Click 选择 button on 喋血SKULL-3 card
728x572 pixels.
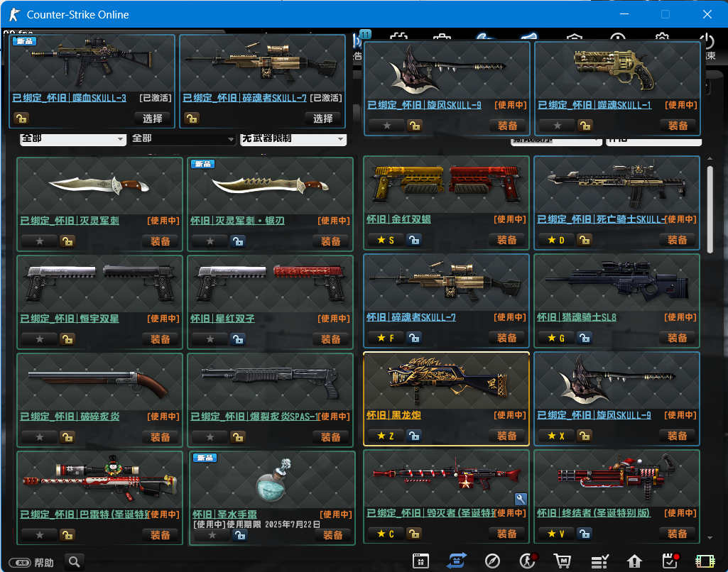tap(152, 119)
